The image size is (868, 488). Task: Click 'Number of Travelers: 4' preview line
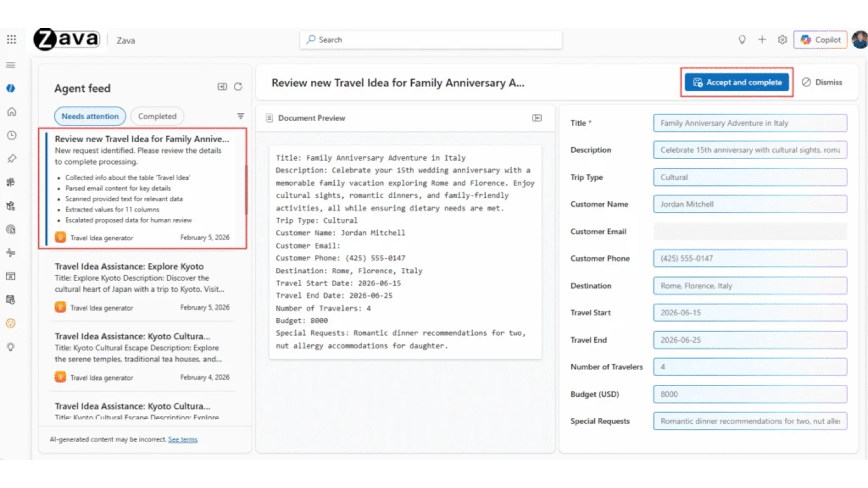pyautogui.click(x=323, y=308)
